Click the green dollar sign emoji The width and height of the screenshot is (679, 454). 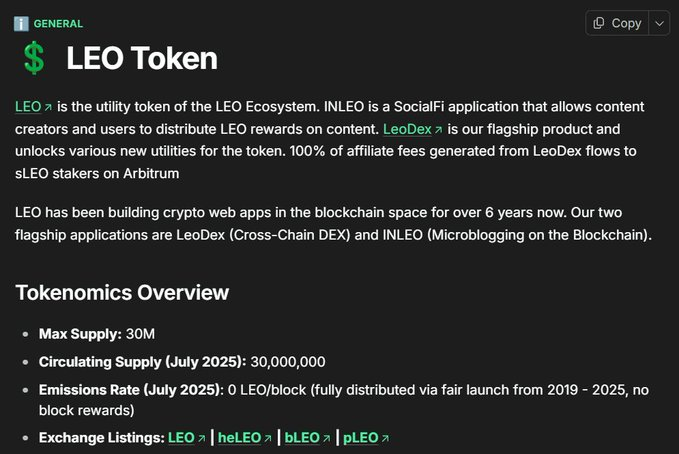pyautogui.click(x=34, y=58)
